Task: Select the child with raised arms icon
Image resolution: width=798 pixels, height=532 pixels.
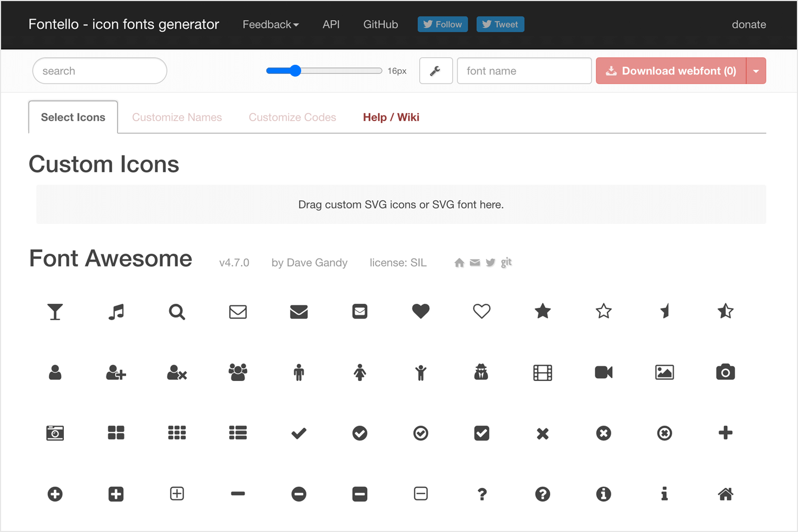Action: [x=421, y=372]
